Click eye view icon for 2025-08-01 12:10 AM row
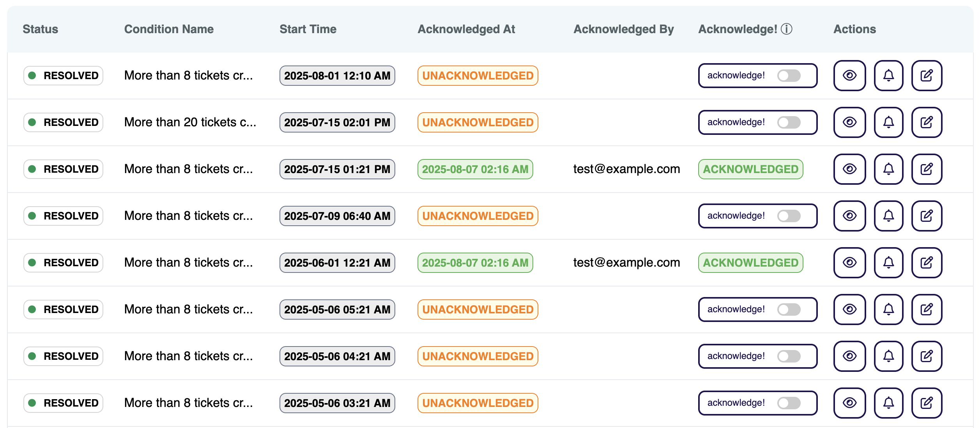 point(849,76)
